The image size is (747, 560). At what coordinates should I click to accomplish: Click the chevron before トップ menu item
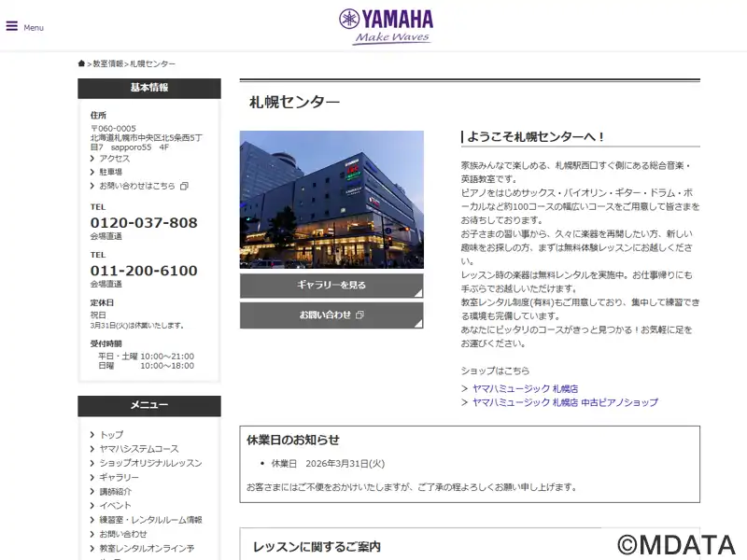92,435
